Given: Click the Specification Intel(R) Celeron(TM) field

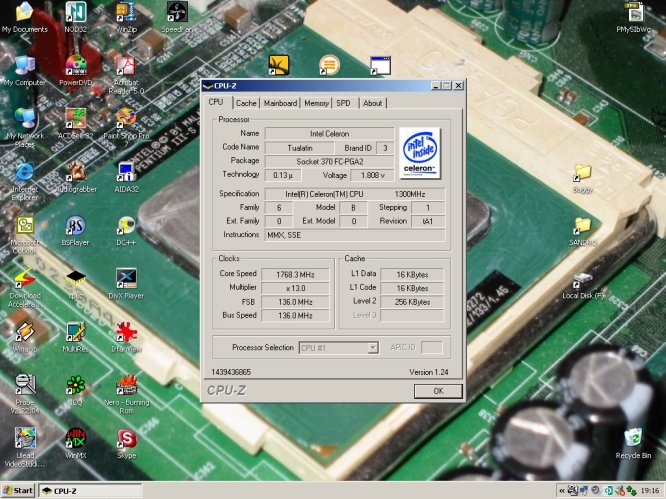Looking at the screenshot, I should pyautogui.click(x=355, y=194).
